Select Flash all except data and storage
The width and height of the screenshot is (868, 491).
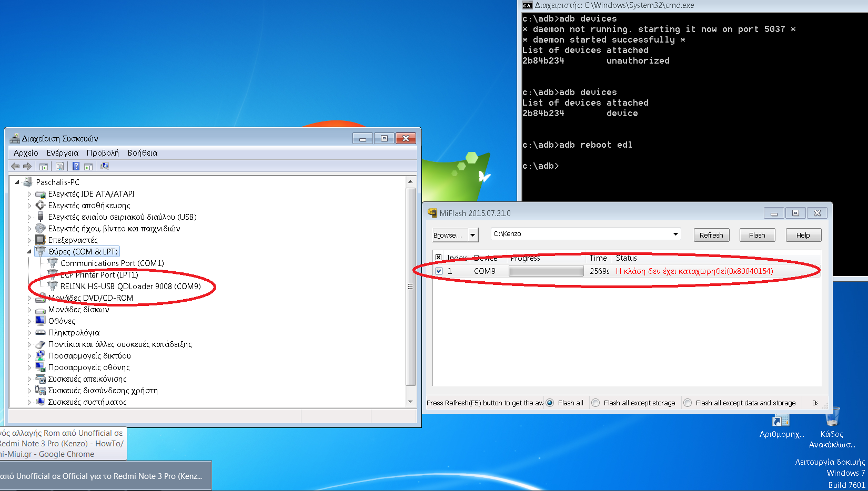click(688, 403)
